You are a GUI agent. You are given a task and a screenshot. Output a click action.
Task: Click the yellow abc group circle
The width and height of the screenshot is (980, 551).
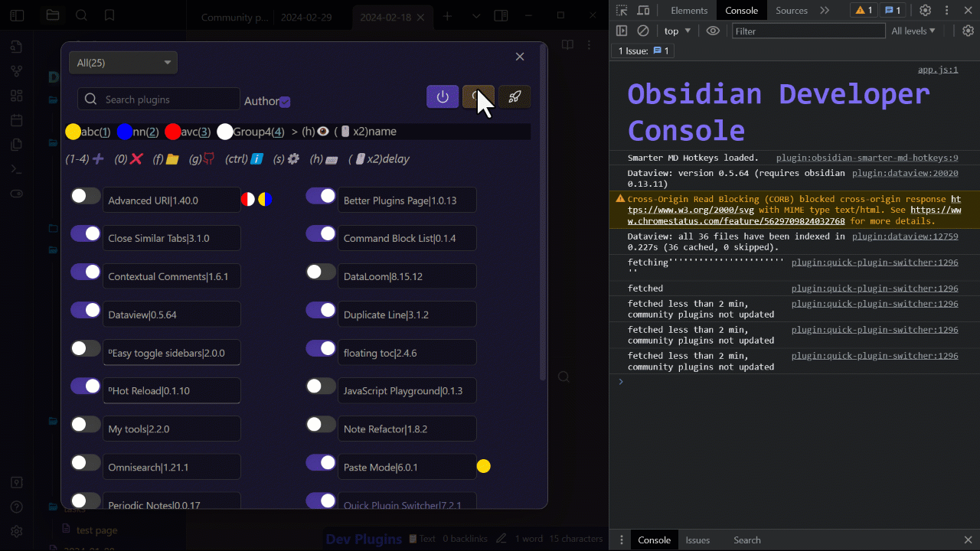73,132
